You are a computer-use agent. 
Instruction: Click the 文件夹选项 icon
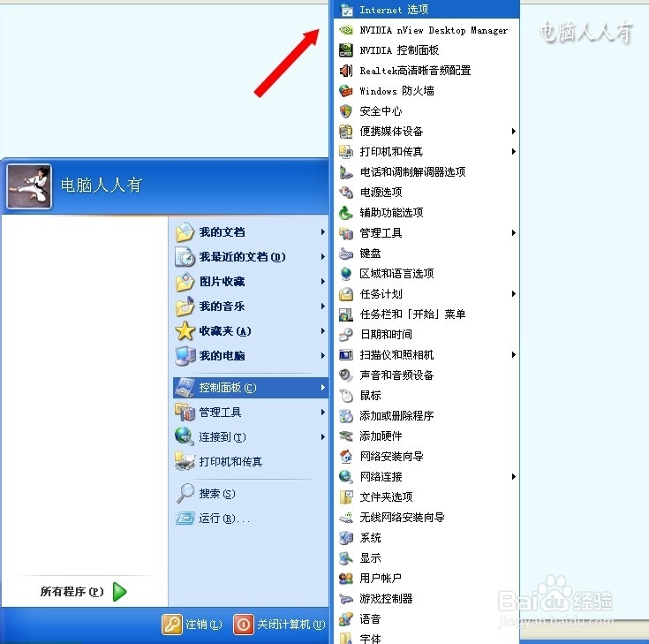coord(345,497)
